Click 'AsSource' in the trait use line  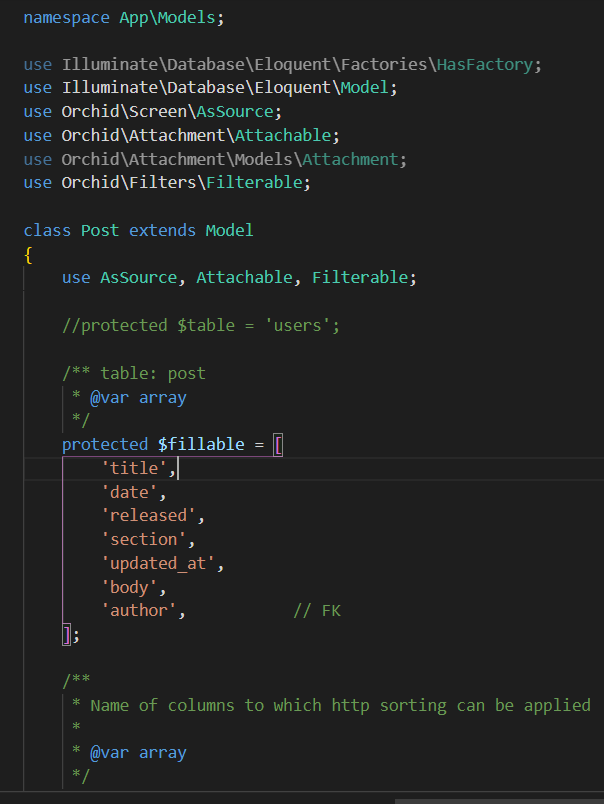[x=138, y=277]
